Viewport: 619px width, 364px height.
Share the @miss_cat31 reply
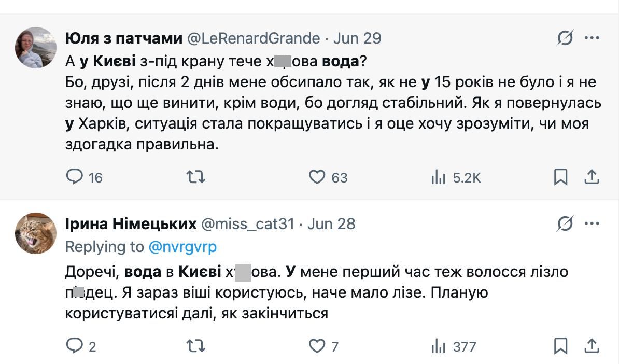592,346
